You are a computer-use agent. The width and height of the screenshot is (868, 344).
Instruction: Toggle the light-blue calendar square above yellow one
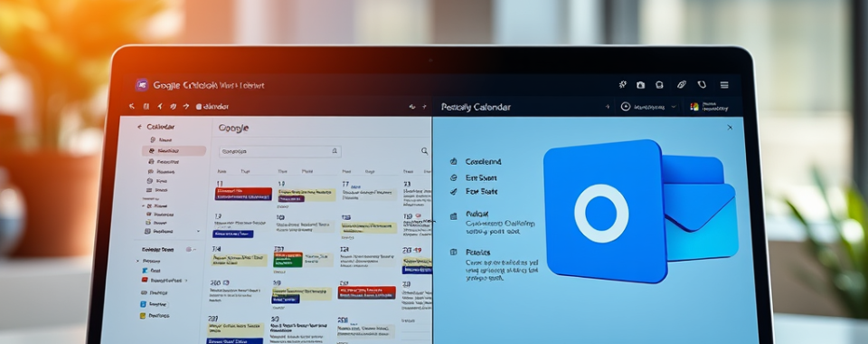pos(143,304)
